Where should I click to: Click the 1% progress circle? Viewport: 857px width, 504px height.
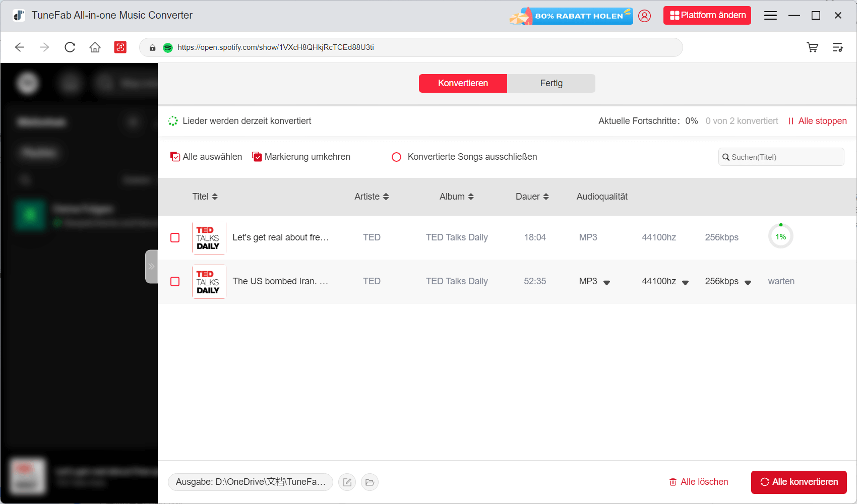point(781,236)
